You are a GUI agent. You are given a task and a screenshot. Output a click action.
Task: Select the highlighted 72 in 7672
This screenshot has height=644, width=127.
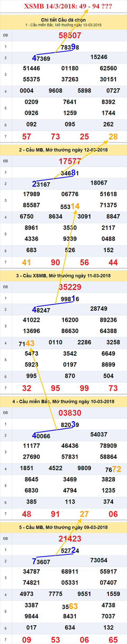tap(117, 469)
